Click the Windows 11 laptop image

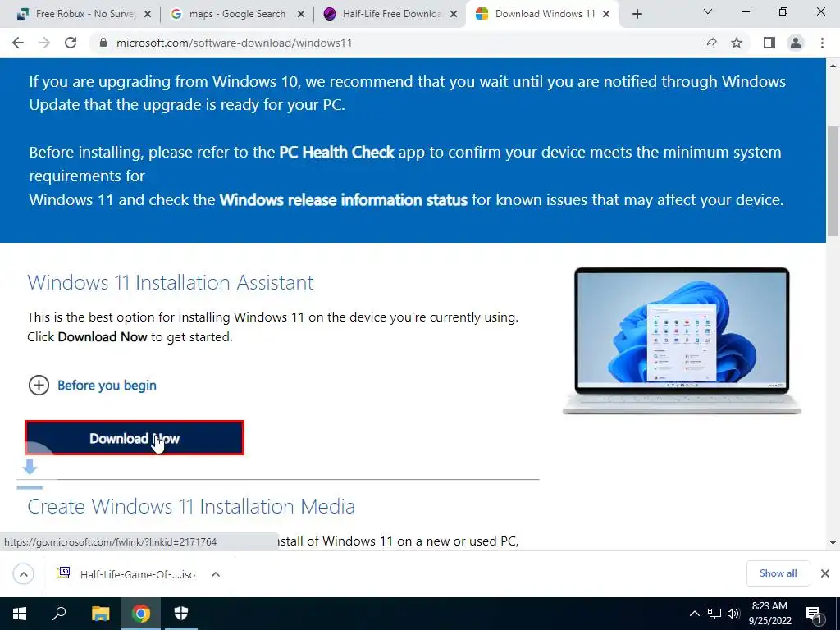[682, 340]
